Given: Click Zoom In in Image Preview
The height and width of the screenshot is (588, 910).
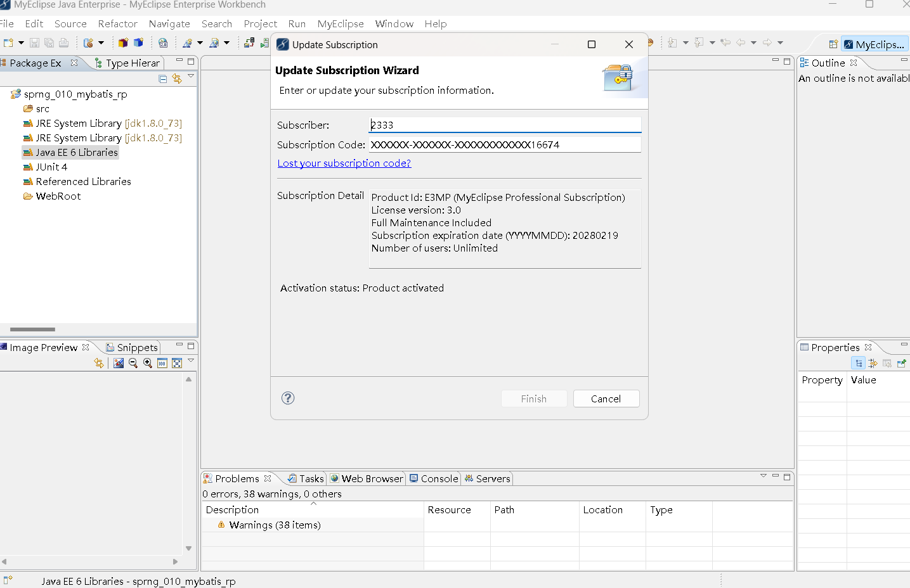Looking at the screenshot, I should [148, 363].
